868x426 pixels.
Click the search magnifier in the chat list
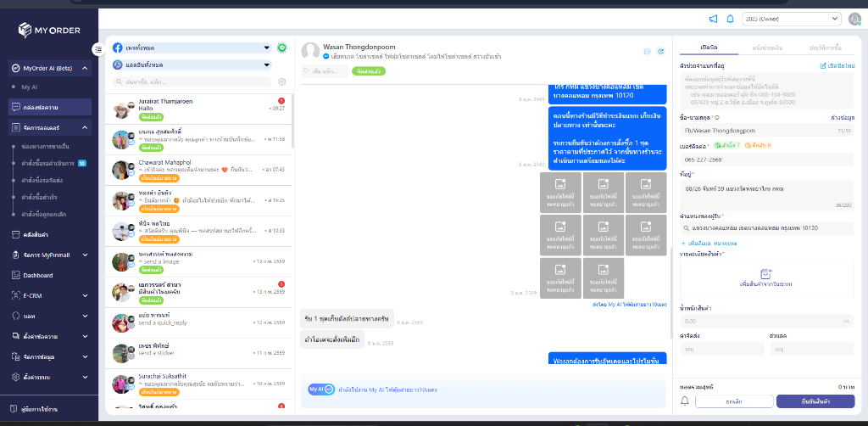pos(119,82)
